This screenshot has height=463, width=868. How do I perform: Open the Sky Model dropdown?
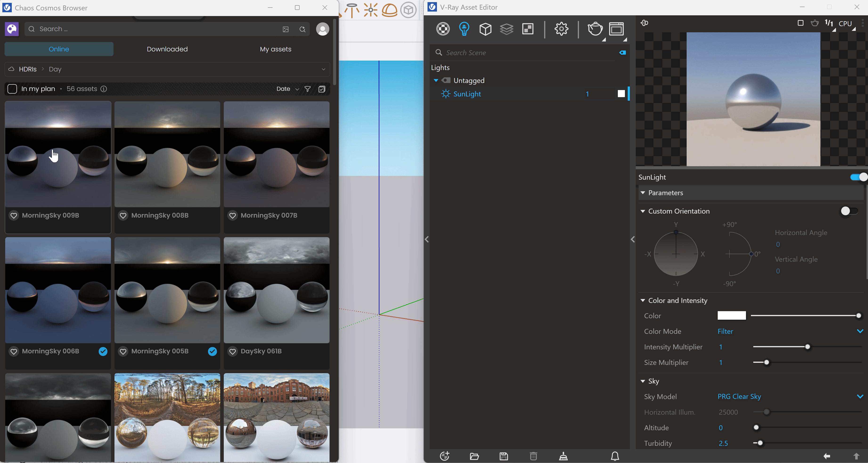(x=790, y=396)
